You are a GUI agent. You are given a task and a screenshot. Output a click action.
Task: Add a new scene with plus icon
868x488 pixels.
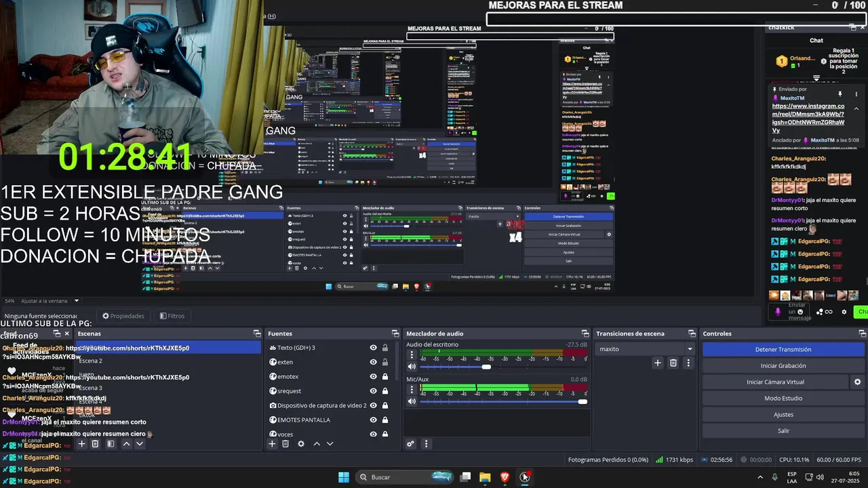coord(81,444)
